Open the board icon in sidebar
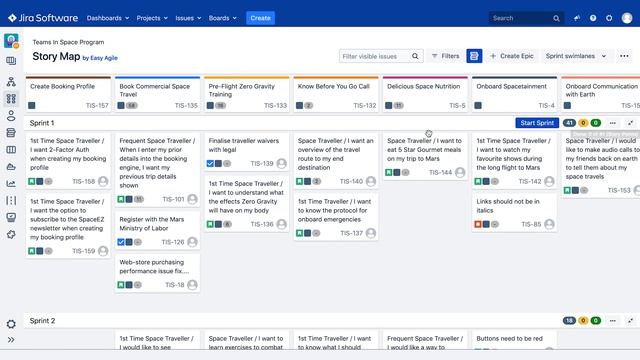Screen dimensions: 640x360 point(11,61)
